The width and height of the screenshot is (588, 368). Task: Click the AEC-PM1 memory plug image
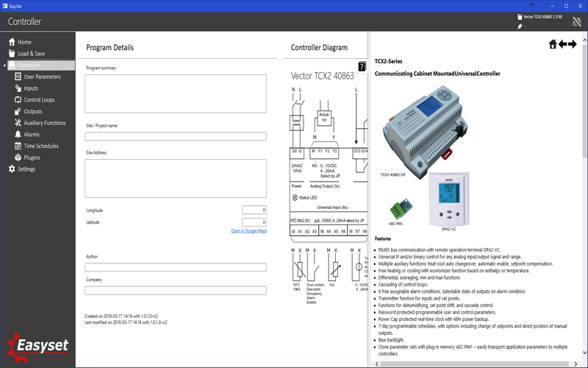click(401, 209)
